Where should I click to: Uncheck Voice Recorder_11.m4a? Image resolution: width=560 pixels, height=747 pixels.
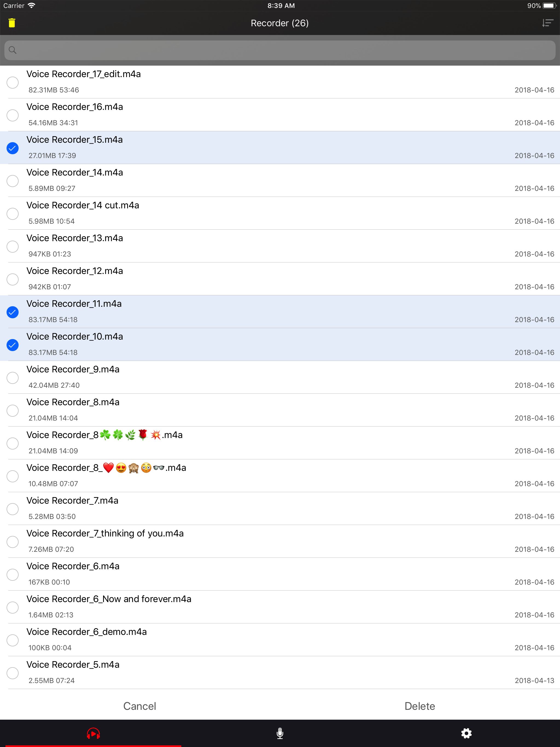click(13, 312)
